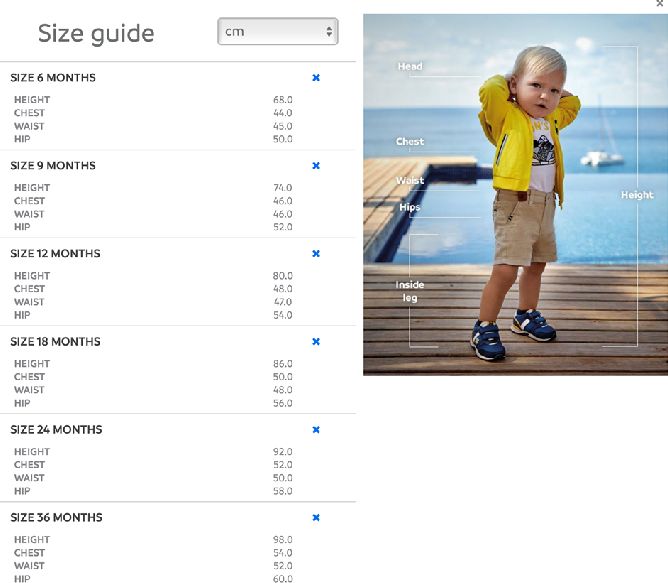
Task: Click the blue X beside Size 12 Months
Action: 316,254
